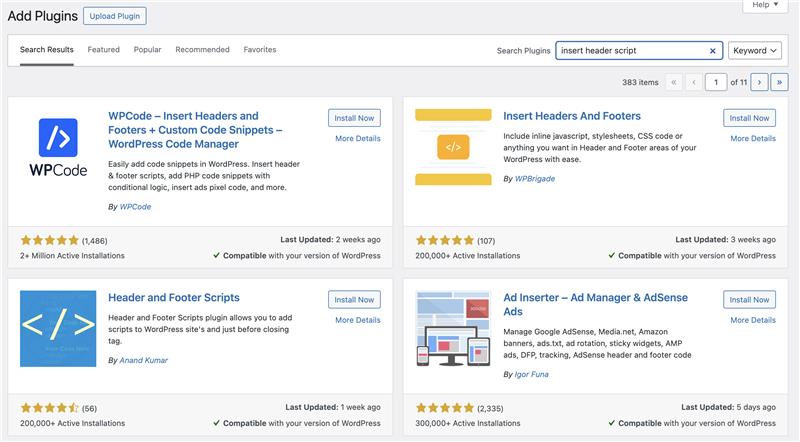Switch to the Search Results tab
This screenshot has height=442, width=800.
pyautogui.click(x=47, y=50)
